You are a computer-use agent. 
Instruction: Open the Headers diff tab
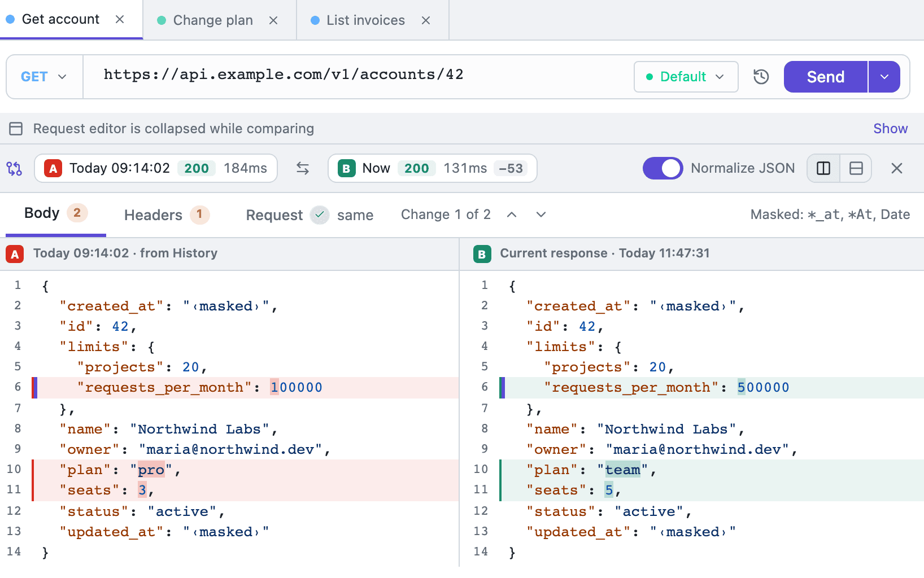coord(167,215)
